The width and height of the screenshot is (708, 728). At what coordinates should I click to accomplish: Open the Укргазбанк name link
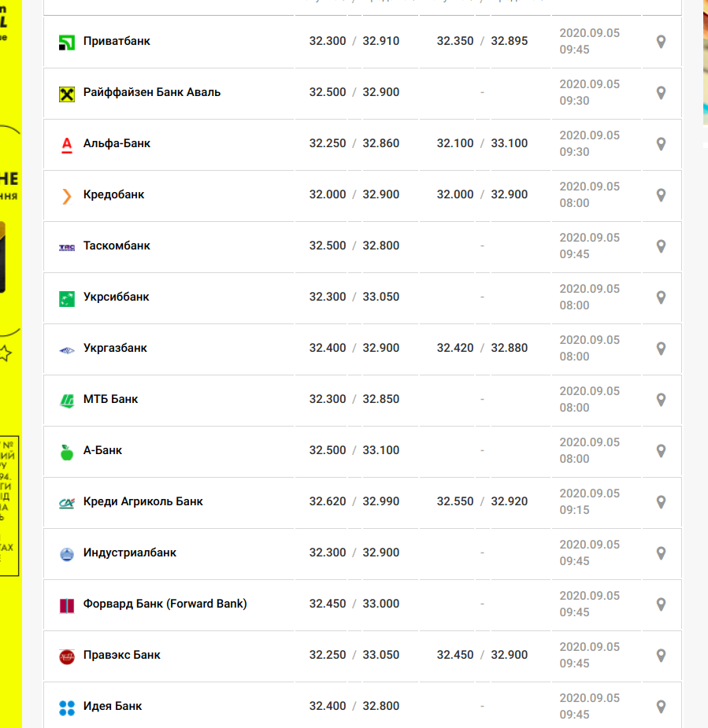tap(115, 348)
